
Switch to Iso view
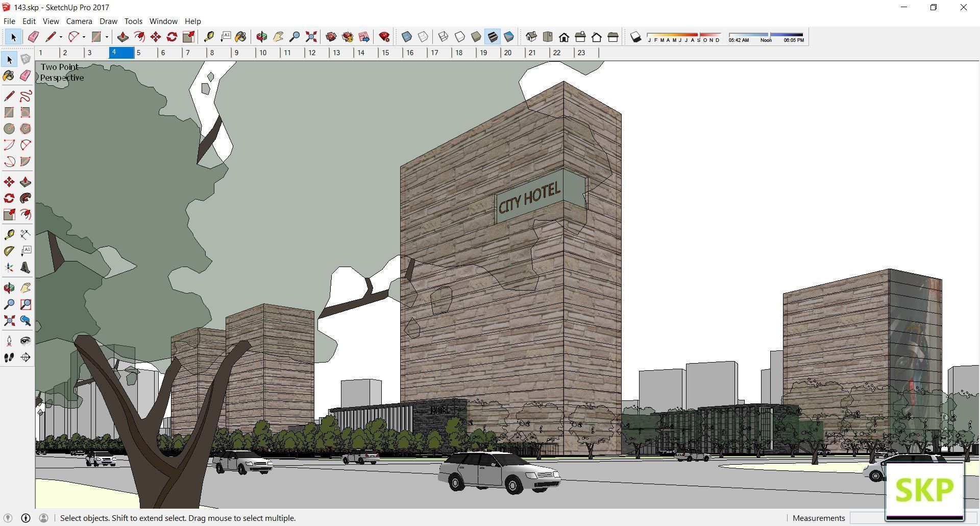coord(531,37)
